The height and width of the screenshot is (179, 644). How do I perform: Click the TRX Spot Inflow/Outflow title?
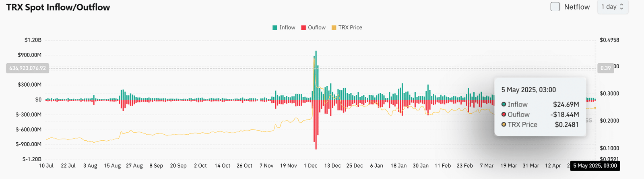point(58,7)
